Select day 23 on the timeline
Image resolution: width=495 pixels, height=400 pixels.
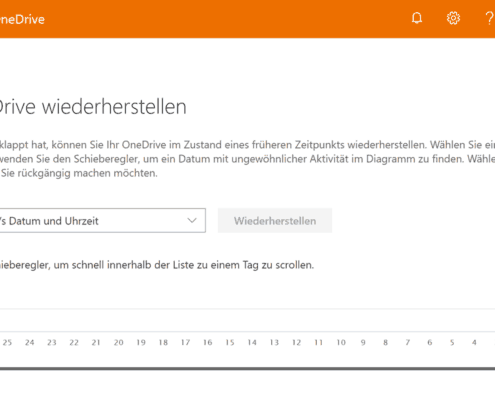tap(52, 342)
